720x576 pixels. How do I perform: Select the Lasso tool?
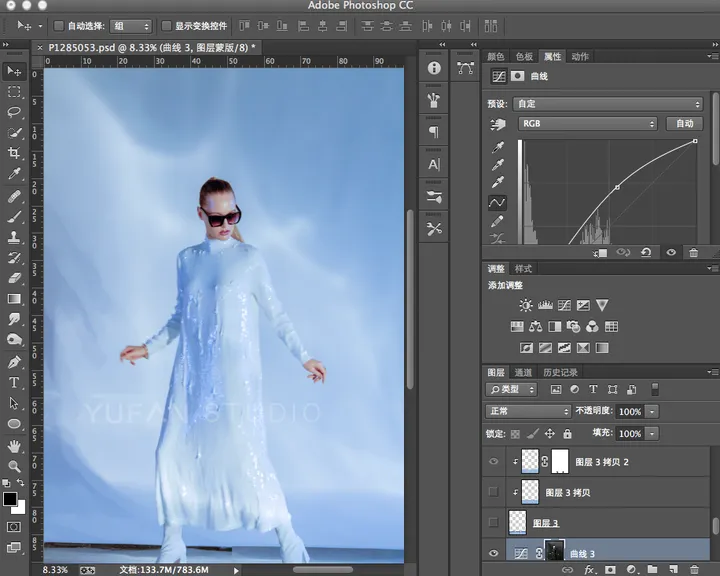coord(14,112)
